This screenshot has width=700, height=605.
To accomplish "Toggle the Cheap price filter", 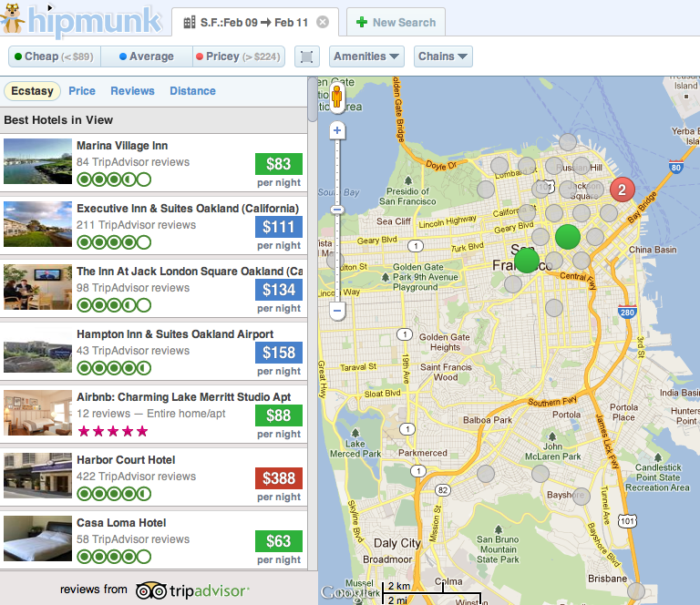I will (55, 56).
